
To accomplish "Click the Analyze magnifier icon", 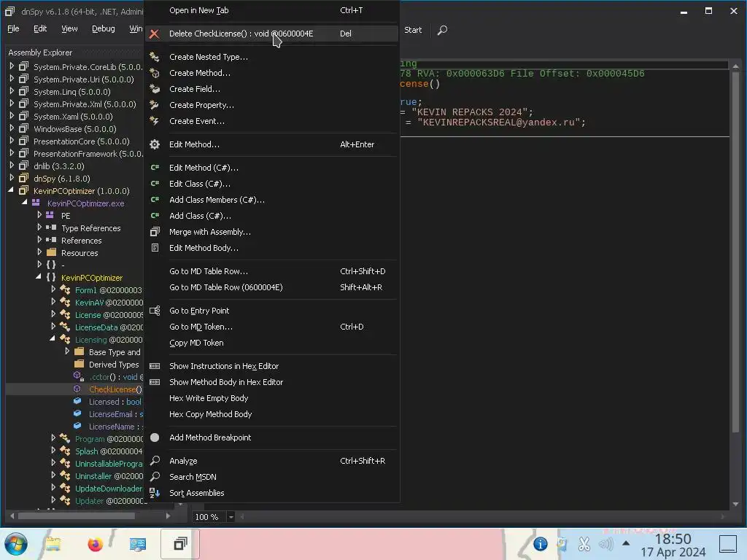I will (x=155, y=461).
